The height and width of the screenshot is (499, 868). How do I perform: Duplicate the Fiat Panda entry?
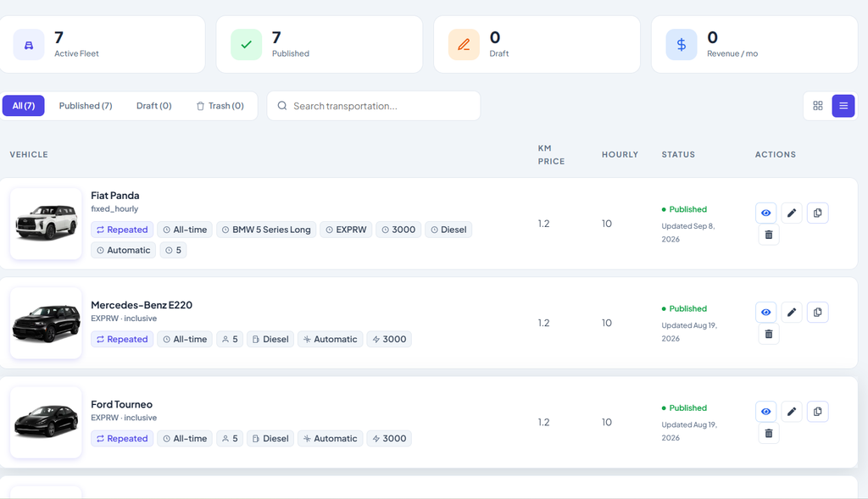pos(818,213)
